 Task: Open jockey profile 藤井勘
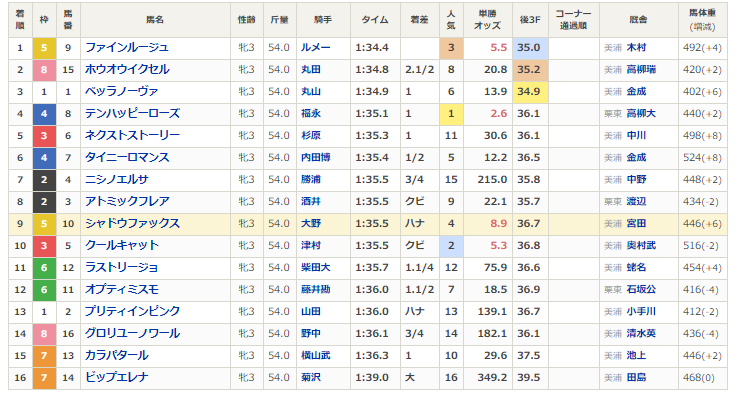click(x=316, y=290)
